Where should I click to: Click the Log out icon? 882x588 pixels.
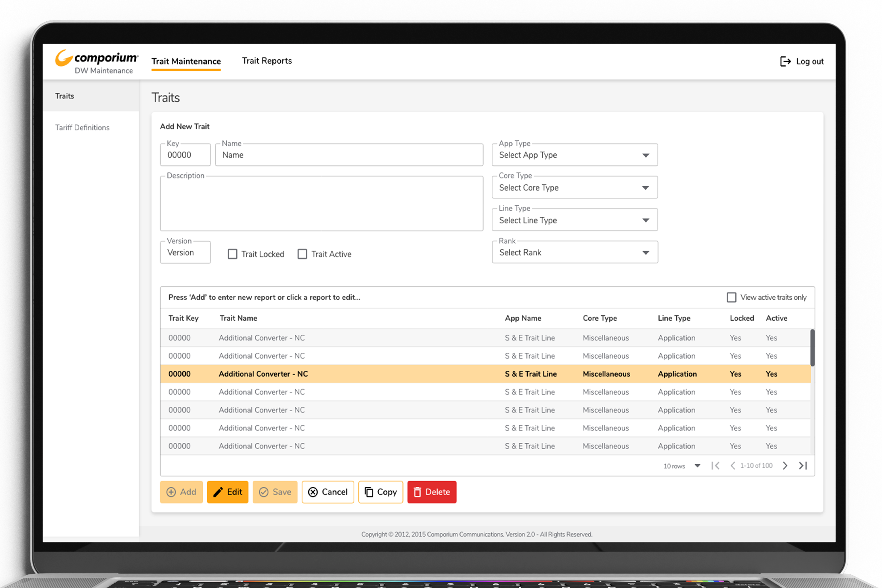(x=785, y=61)
